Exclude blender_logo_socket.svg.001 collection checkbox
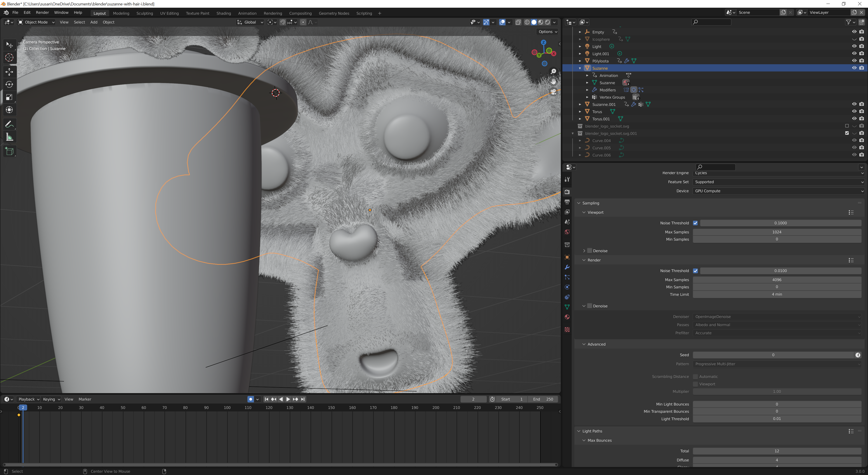 pyautogui.click(x=847, y=133)
